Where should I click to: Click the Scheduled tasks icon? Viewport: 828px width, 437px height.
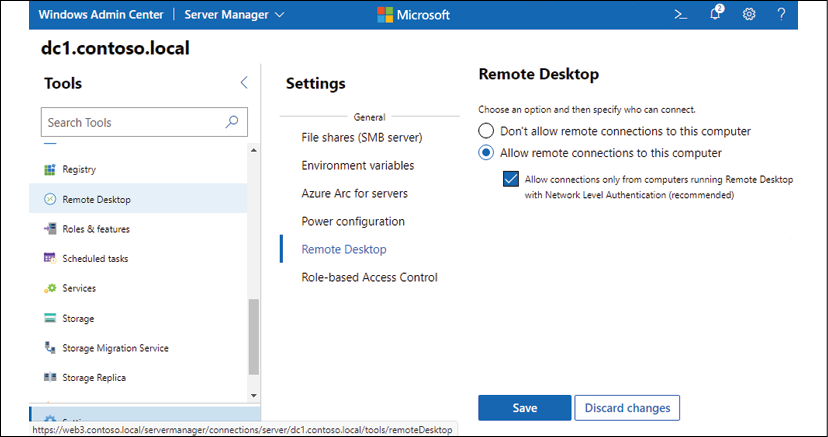point(50,259)
